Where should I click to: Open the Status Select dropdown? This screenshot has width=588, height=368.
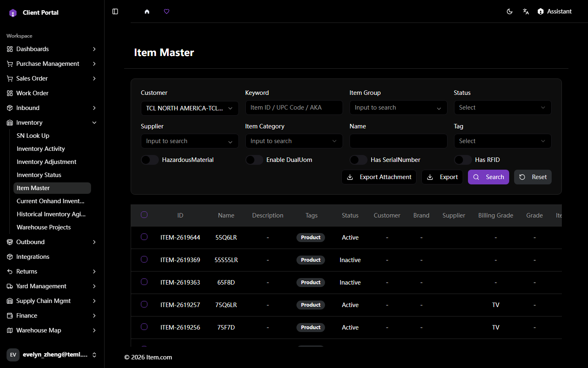pyautogui.click(x=503, y=108)
